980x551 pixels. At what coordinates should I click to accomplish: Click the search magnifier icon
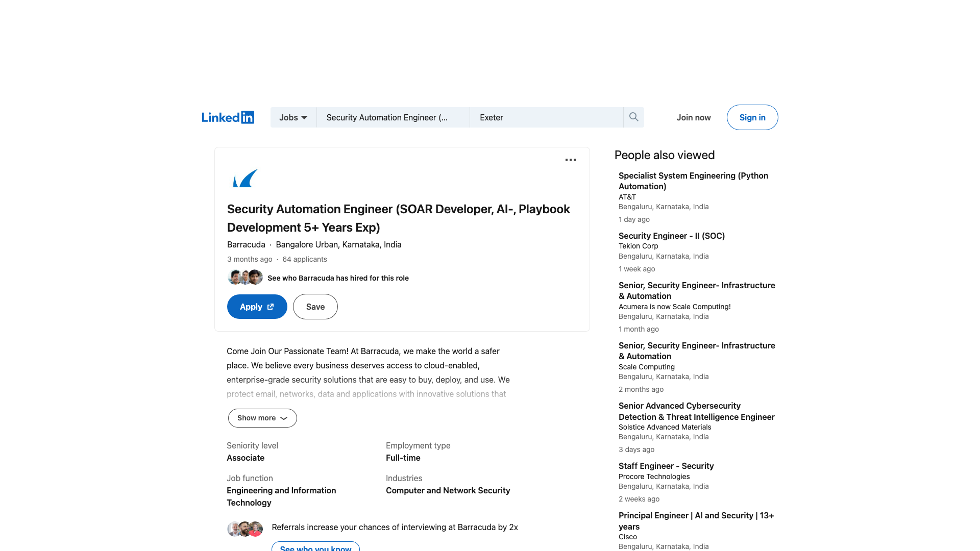tap(634, 117)
